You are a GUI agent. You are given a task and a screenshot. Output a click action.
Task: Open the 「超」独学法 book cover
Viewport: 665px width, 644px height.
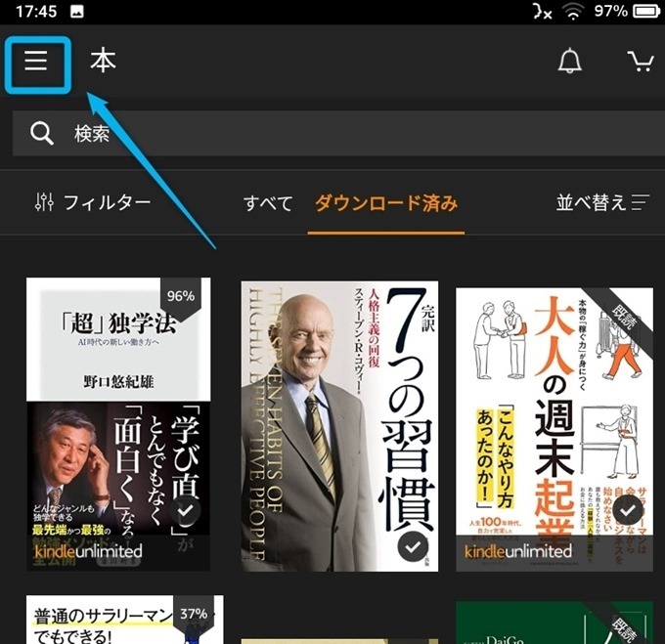(x=118, y=424)
